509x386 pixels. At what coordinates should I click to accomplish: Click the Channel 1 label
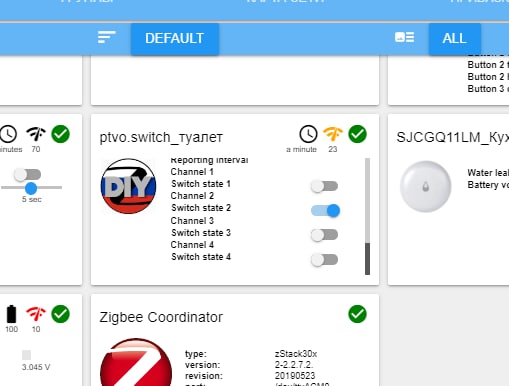point(192,172)
